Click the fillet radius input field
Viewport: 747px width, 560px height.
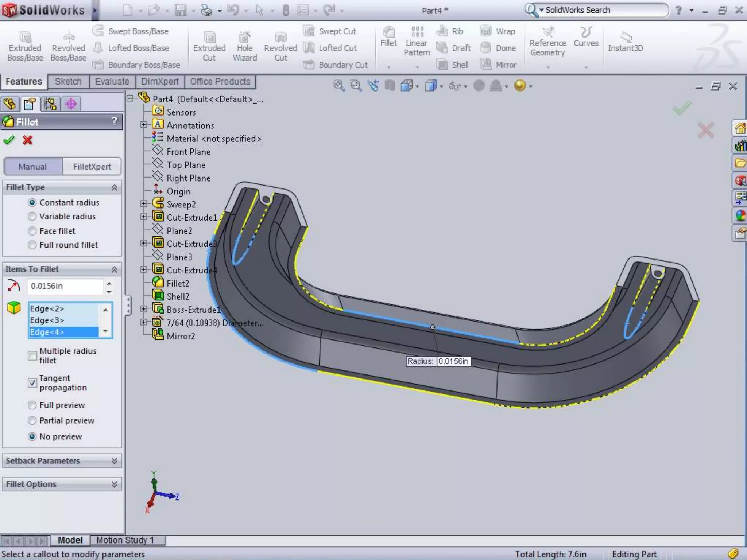pyautogui.click(x=65, y=286)
